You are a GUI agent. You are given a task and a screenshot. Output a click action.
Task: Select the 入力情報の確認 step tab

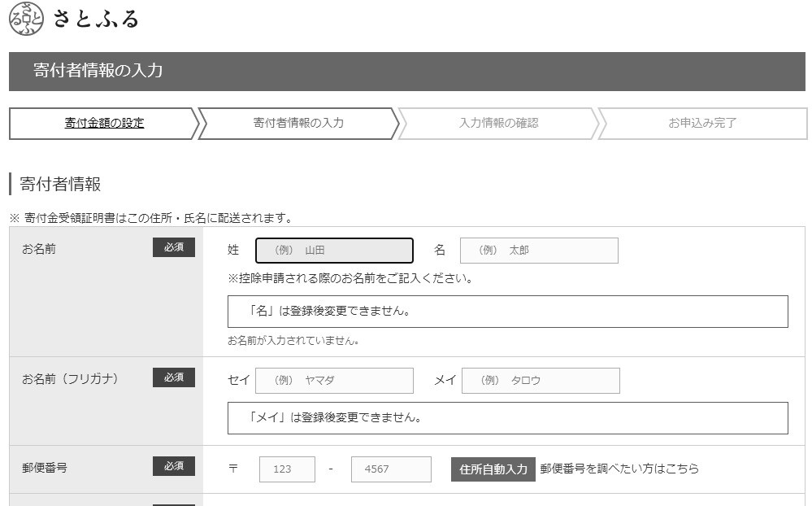point(498,124)
